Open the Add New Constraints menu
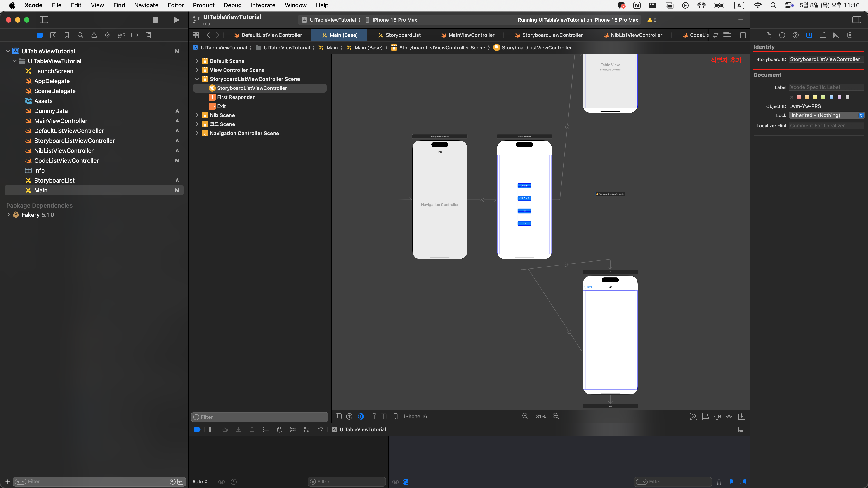 click(717, 416)
